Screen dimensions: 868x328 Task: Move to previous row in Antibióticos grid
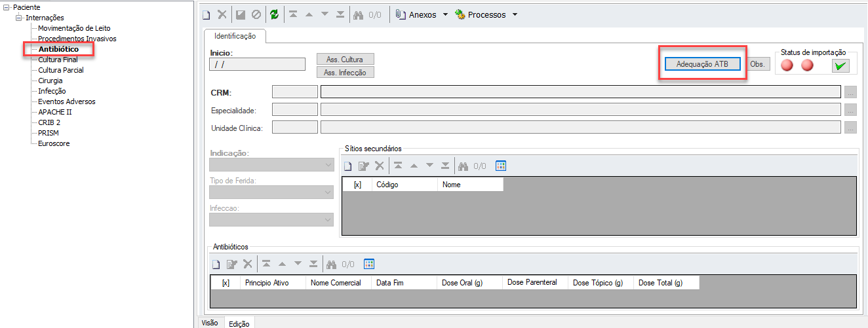[282, 264]
